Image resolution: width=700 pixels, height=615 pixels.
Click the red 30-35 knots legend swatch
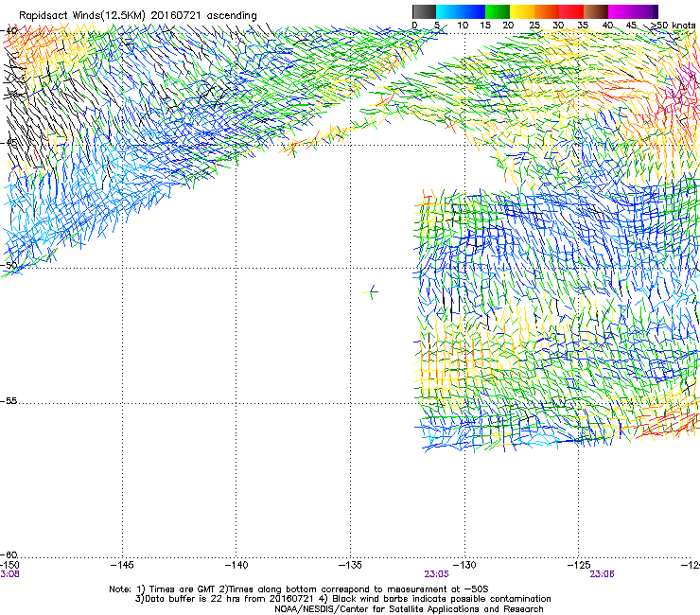point(571,11)
